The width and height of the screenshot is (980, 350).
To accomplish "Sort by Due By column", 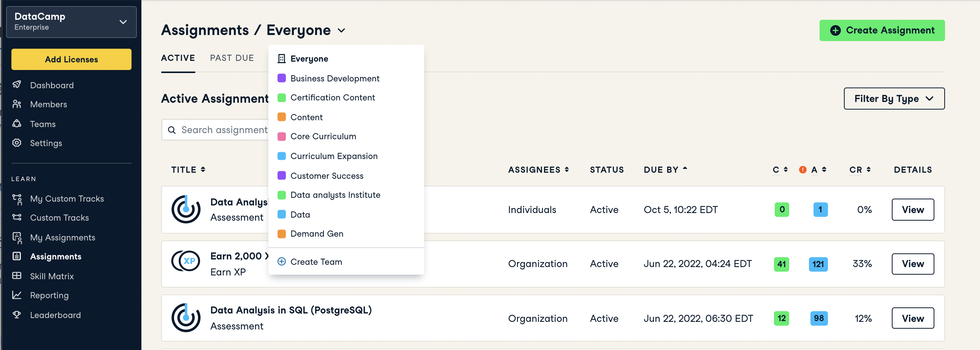I will (665, 170).
